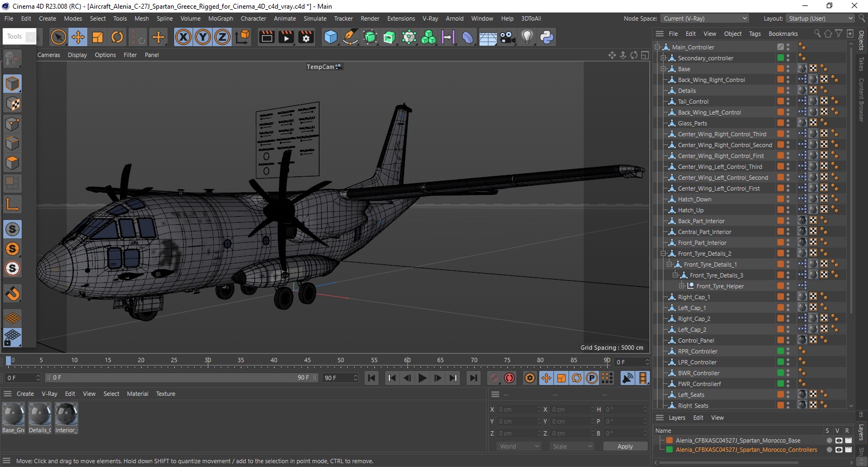The height and width of the screenshot is (467, 868).
Task: Click the Apply button
Action: [x=625, y=446]
